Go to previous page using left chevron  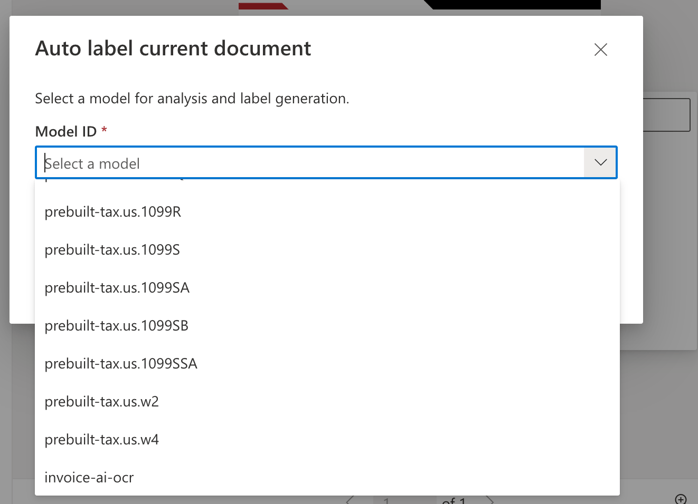click(x=349, y=500)
